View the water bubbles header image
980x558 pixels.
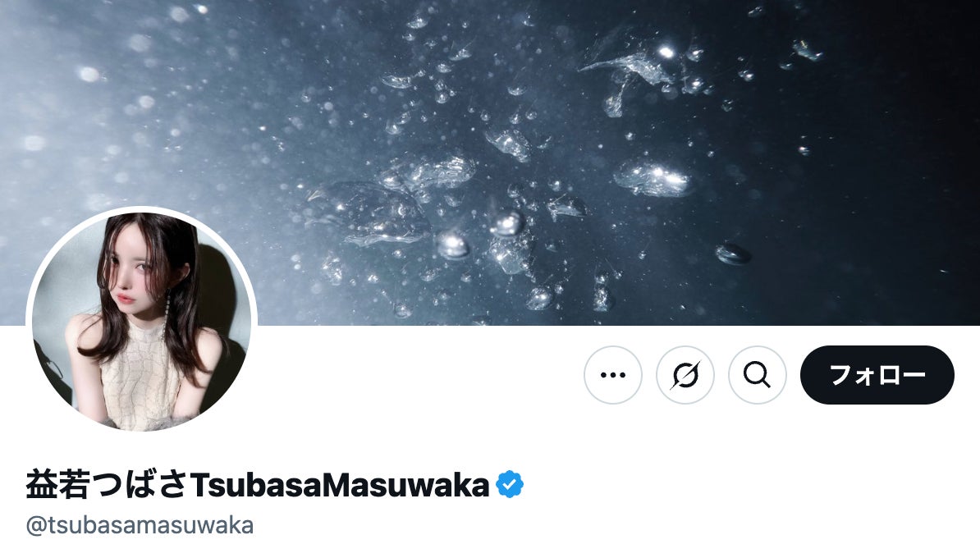tap(490, 162)
